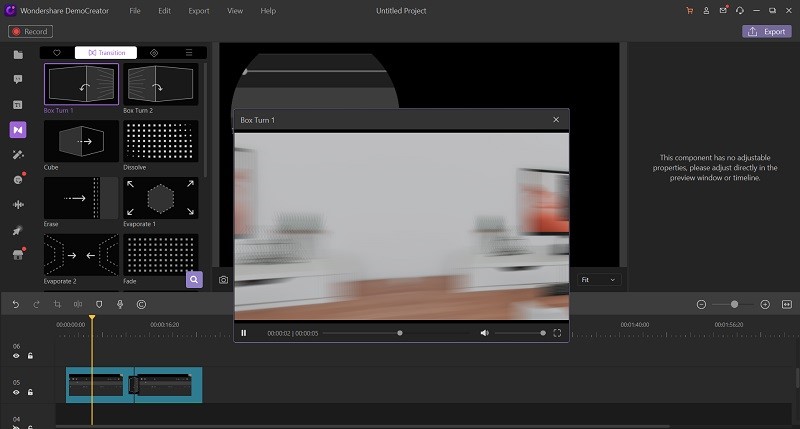Image resolution: width=800 pixels, height=429 pixels.
Task: Open the stickers panel in sidebar
Action: [x=18, y=180]
